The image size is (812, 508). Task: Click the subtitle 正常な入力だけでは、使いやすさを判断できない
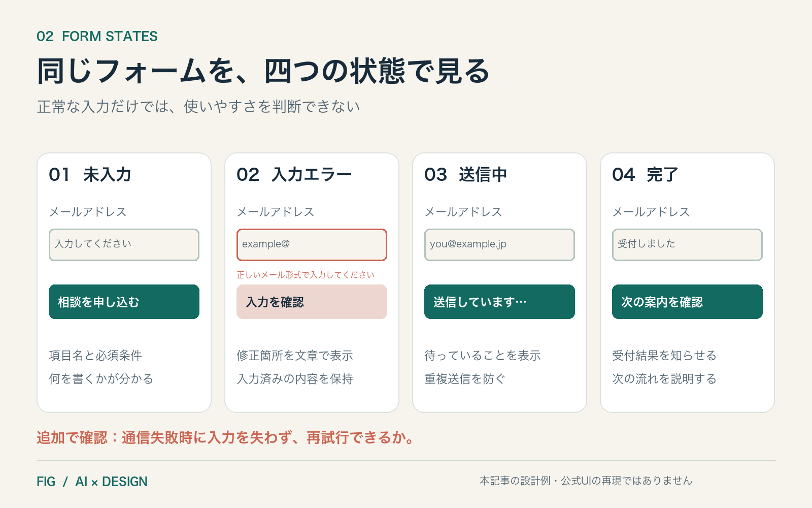coord(198,107)
